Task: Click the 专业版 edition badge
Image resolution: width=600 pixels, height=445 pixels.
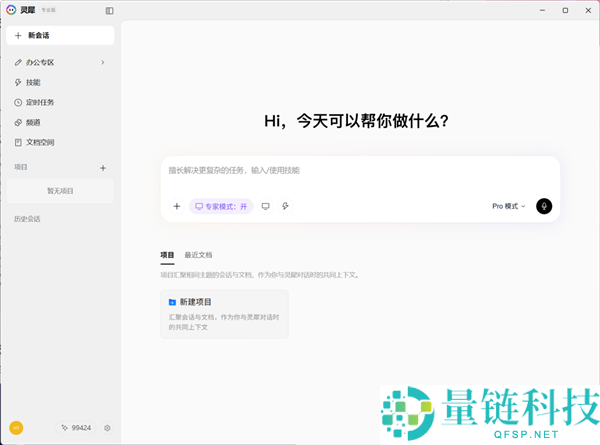Action: coord(48,10)
